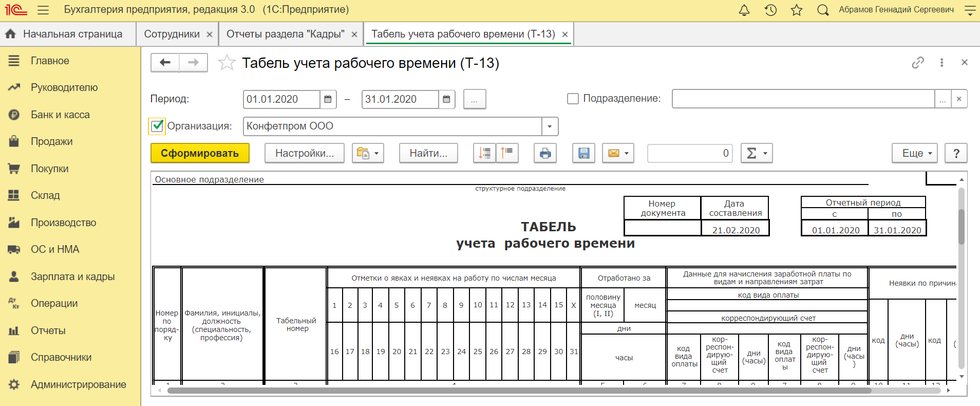This screenshot has width=980, height=406.
Task: Open calendar for period start date
Action: pos(328,99)
